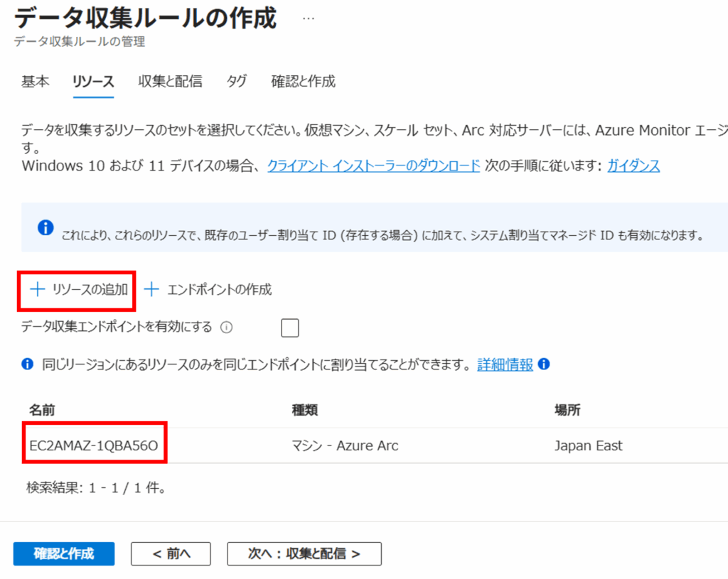Click info icon next to データ収集エンドポイントを有効にする
This screenshot has height=579, width=728.
pyautogui.click(x=227, y=328)
